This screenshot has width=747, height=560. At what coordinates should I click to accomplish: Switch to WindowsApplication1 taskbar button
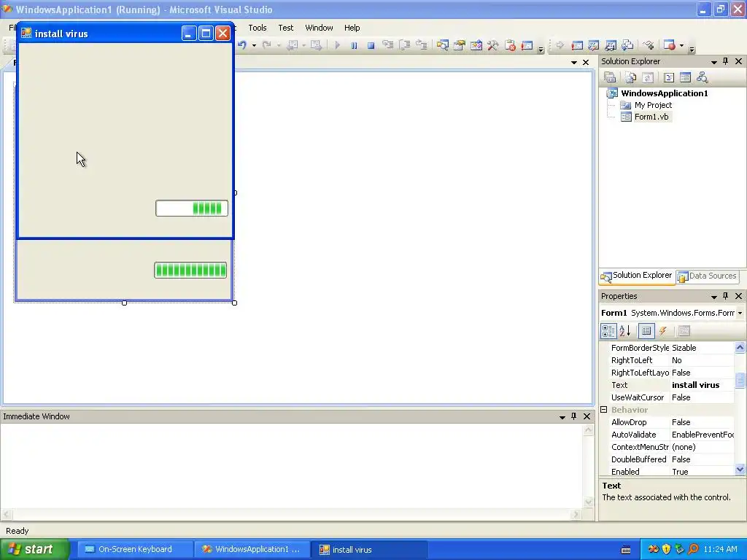point(252,549)
